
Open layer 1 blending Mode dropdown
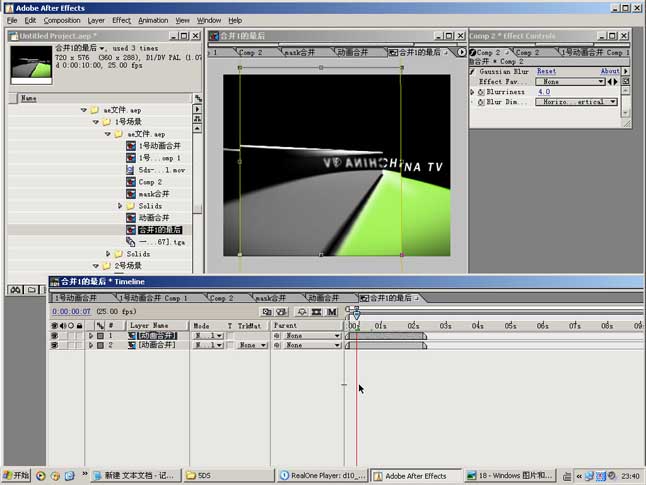[208, 336]
